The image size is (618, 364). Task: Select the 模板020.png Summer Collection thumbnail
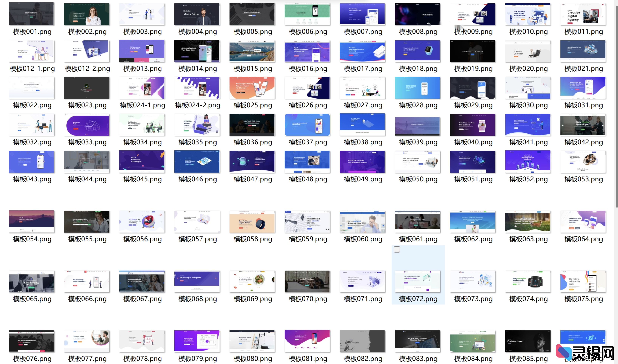(x=528, y=51)
